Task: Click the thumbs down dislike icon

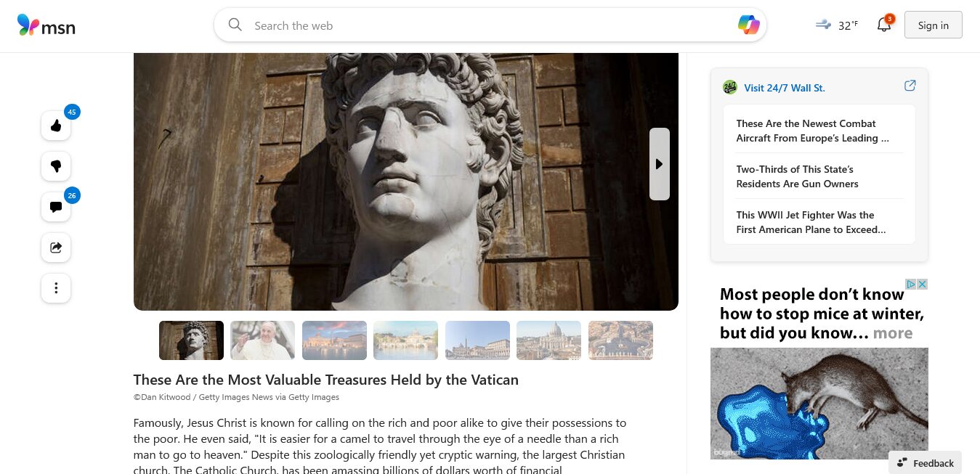Action: coord(56,166)
